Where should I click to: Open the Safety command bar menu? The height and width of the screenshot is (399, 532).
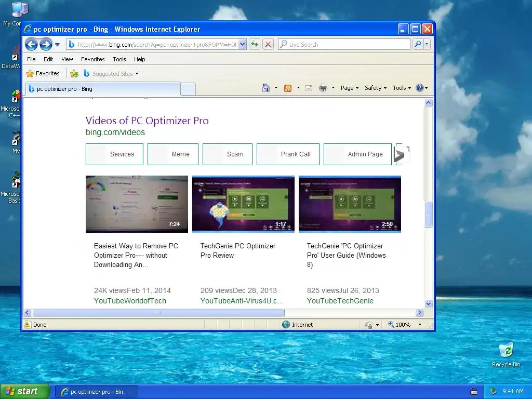[x=376, y=88]
